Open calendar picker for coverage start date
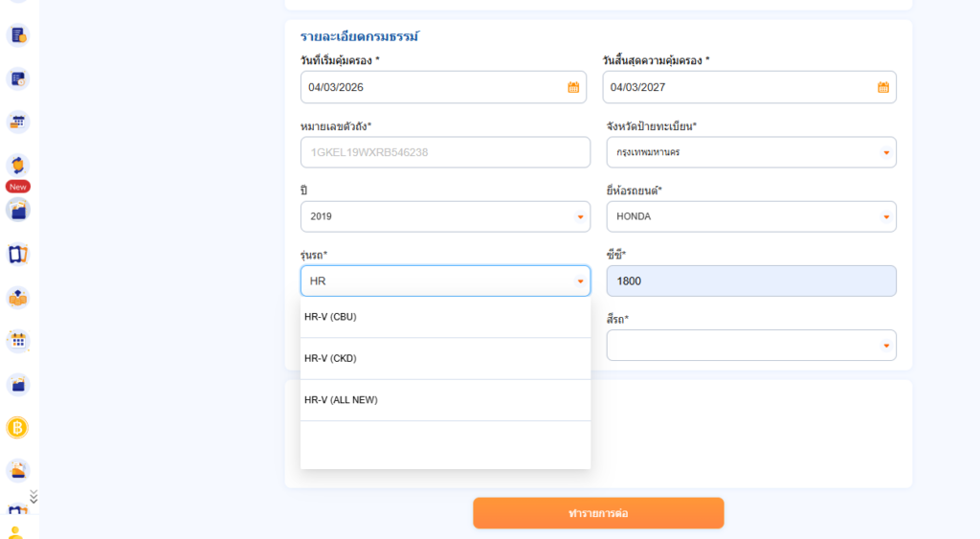980x539 pixels. pos(573,87)
